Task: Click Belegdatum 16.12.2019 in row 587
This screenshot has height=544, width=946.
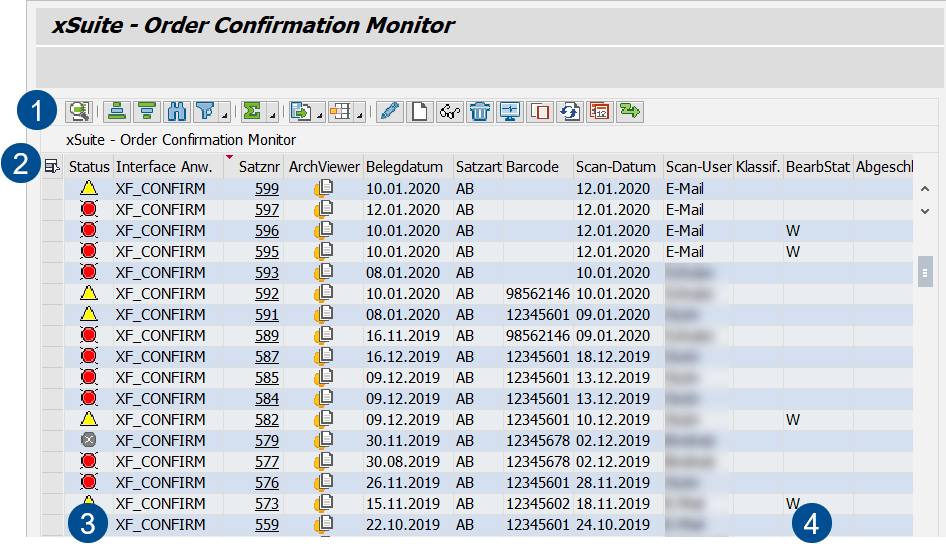Action: point(403,357)
